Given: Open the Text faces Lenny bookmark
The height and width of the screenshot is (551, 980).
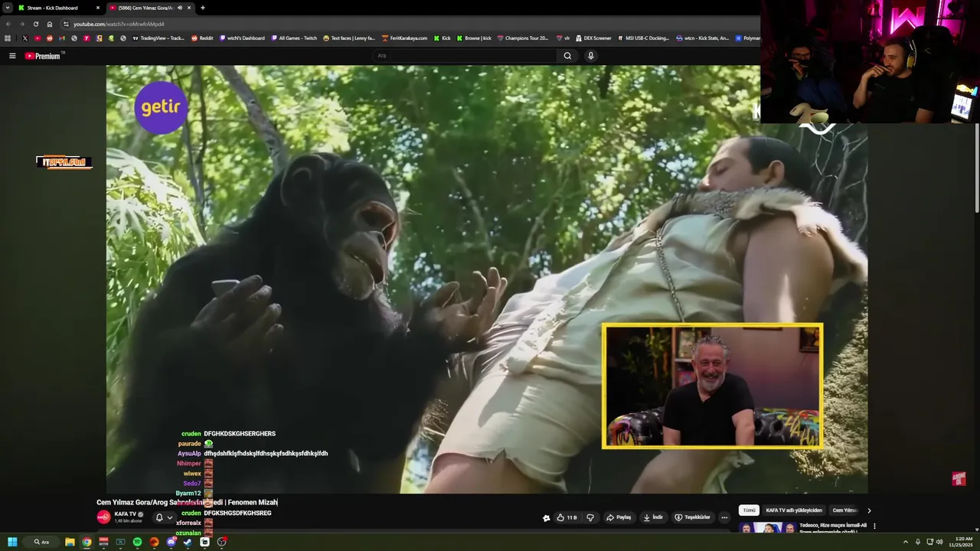Looking at the screenshot, I should (349, 37).
